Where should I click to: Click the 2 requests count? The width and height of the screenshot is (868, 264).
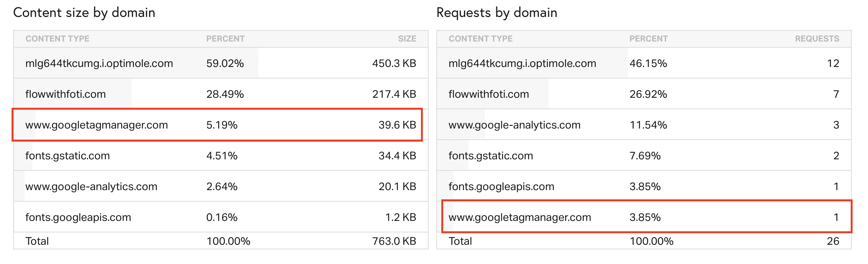(x=836, y=156)
